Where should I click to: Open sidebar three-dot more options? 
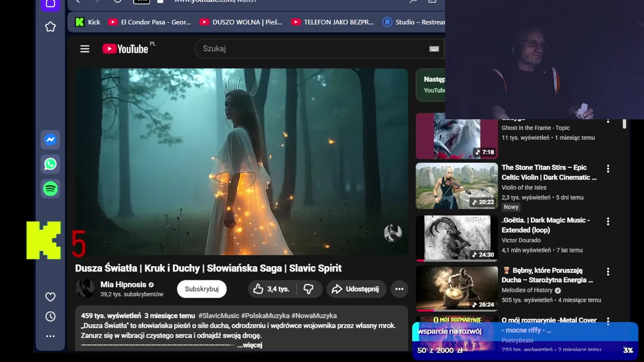[50, 336]
